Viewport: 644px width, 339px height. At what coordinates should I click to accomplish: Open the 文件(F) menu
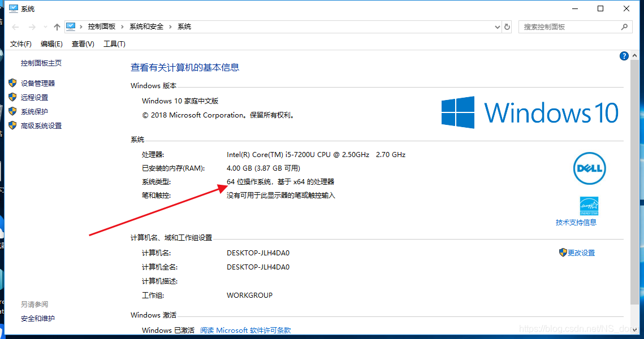(20, 44)
